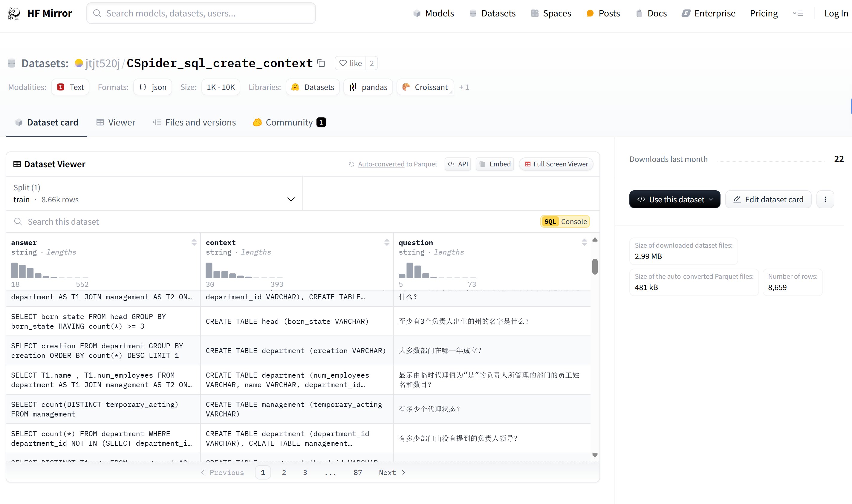Click the 'CREATE TABLE head (born_state VARCHAR)' cell
Screen dimensions: 852x504
297,321
